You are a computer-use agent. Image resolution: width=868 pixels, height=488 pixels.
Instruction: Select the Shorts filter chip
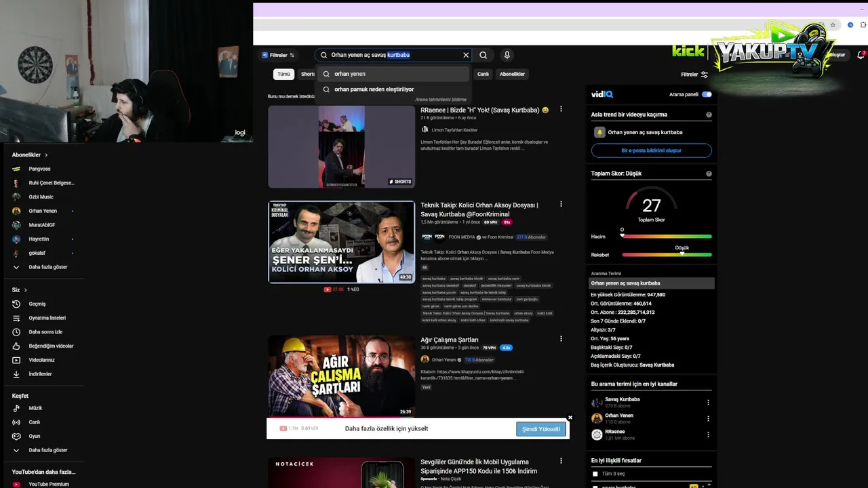(x=308, y=74)
